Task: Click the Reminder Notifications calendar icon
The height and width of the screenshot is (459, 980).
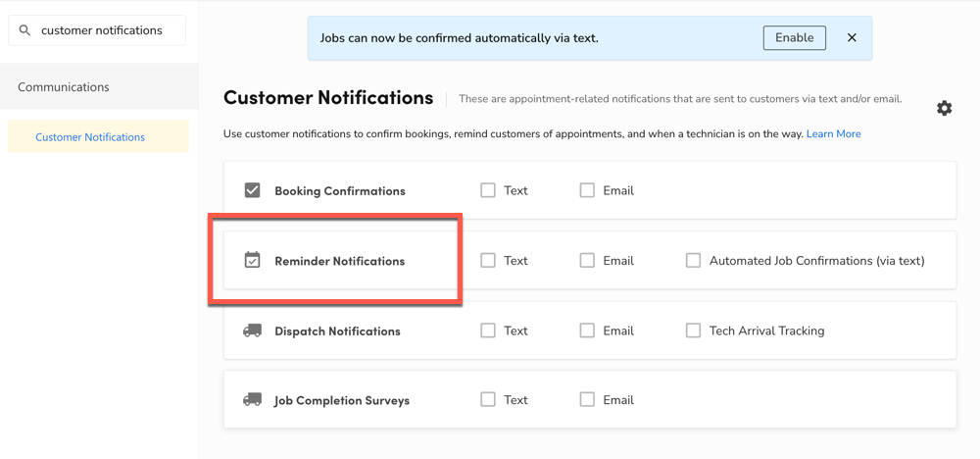Action: [252, 260]
